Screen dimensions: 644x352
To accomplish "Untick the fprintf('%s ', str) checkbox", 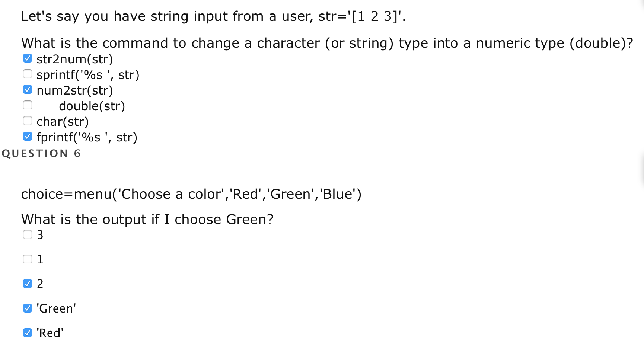I will (x=28, y=137).
